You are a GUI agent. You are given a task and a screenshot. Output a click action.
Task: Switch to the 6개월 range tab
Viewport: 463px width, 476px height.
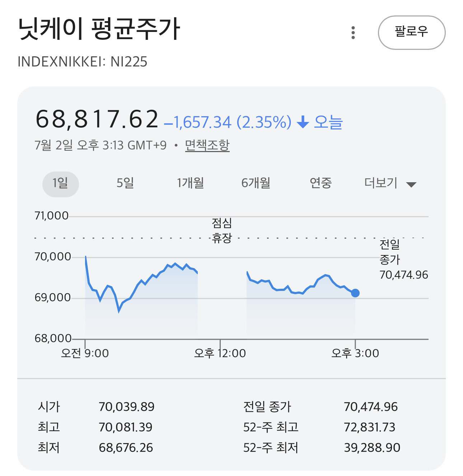pyautogui.click(x=256, y=183)
